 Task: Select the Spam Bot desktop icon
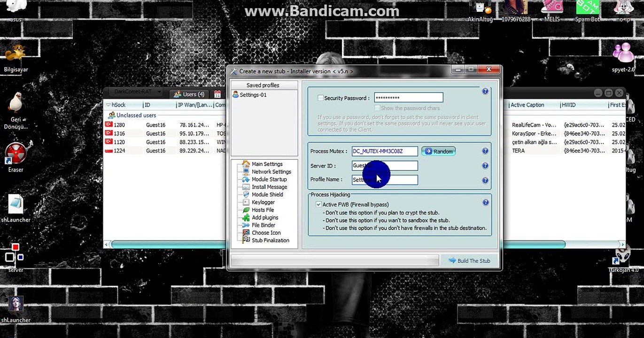[587, 11]
